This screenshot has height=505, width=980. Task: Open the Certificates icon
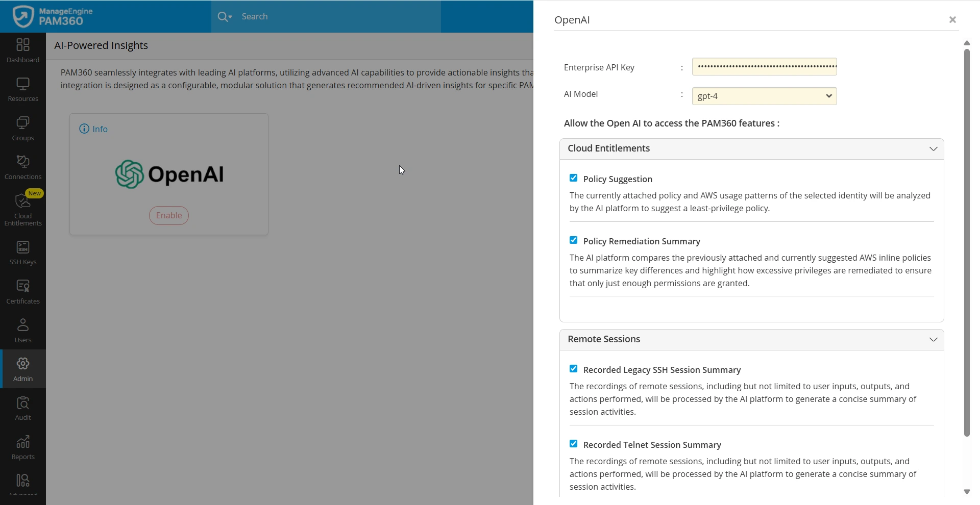tap(23, 292)
